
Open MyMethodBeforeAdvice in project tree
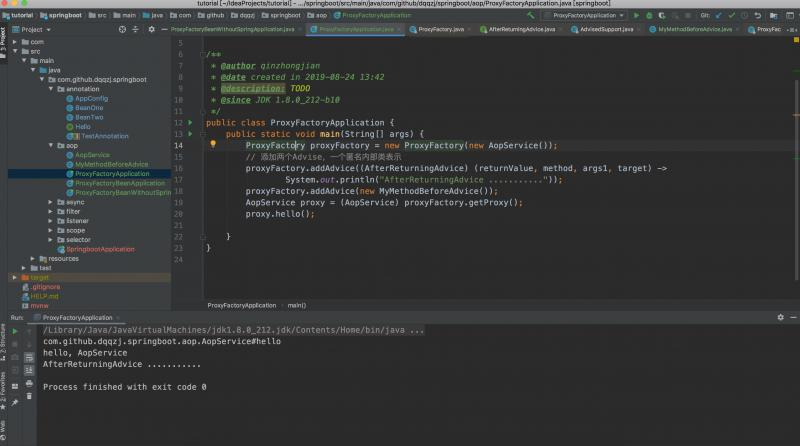tap(112, 164)
